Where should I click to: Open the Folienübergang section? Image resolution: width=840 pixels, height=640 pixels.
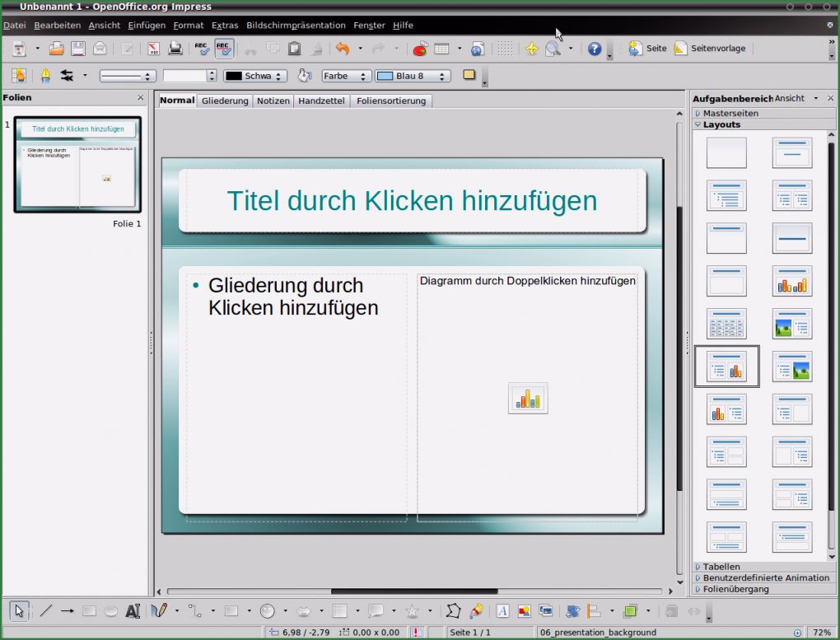click(x=737, y=589)
